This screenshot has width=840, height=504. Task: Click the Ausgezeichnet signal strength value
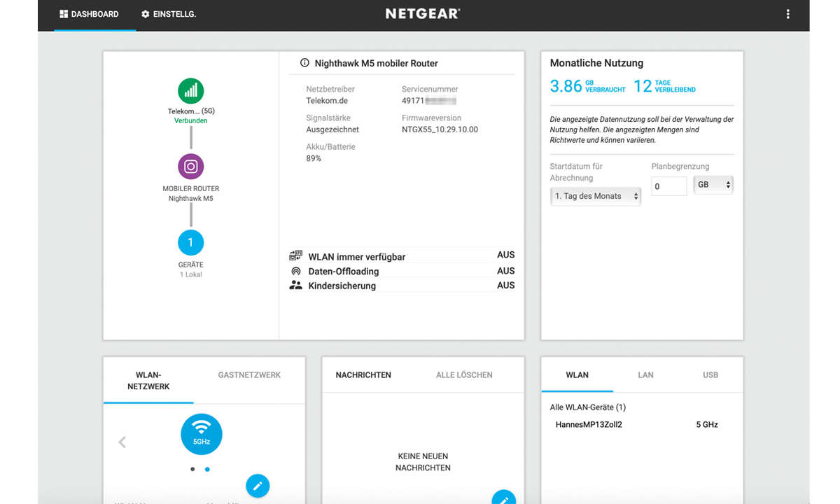[x=332, y=129]
